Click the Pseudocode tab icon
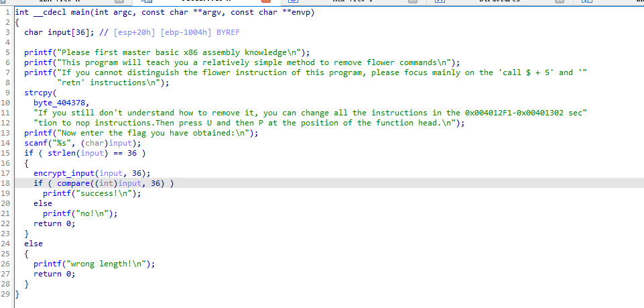The image size is (644, 308). pyautogui.click(x=147, y=3)
